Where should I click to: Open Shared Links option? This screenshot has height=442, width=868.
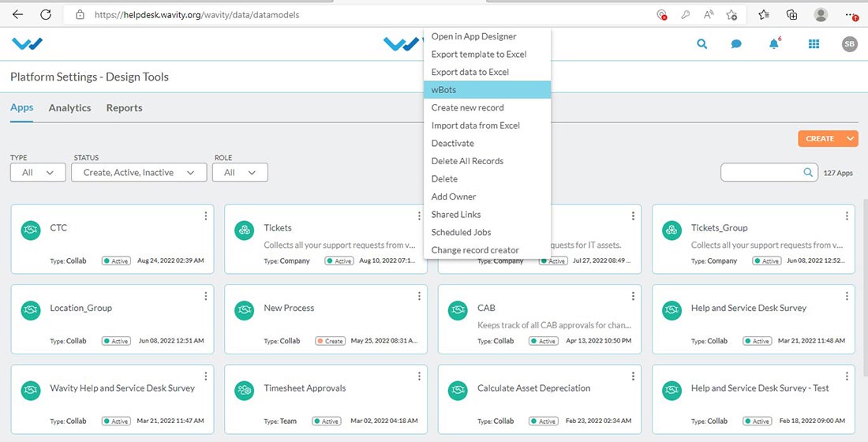[456, 215]
